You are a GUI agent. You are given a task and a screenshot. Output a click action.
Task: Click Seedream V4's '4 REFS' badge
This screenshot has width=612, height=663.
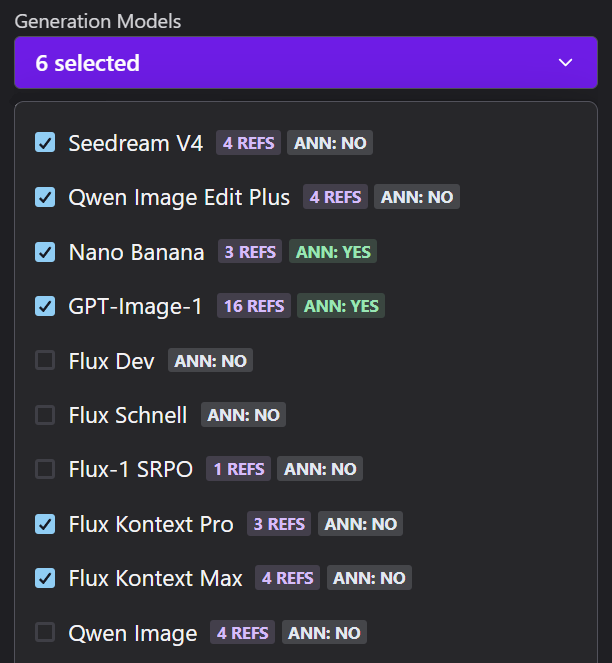pyautogui.click(x=248, y=143)
